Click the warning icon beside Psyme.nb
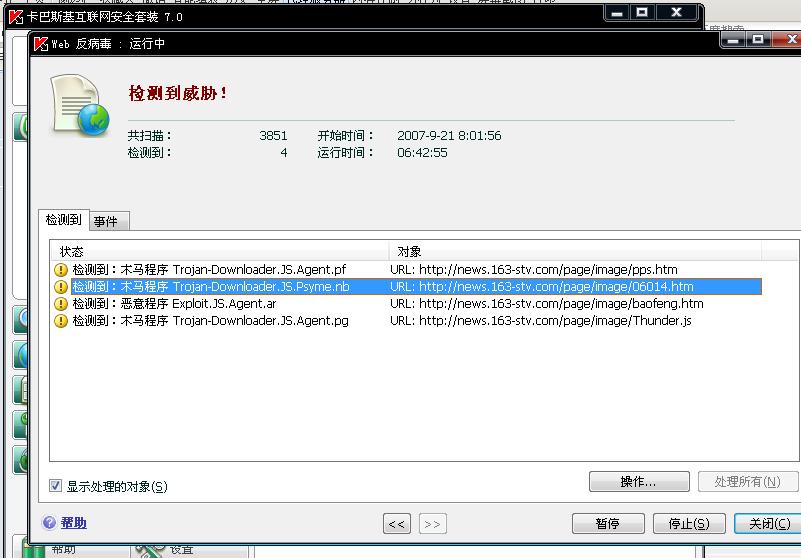The height and width of the screenshot is (558, 801). 61,287
